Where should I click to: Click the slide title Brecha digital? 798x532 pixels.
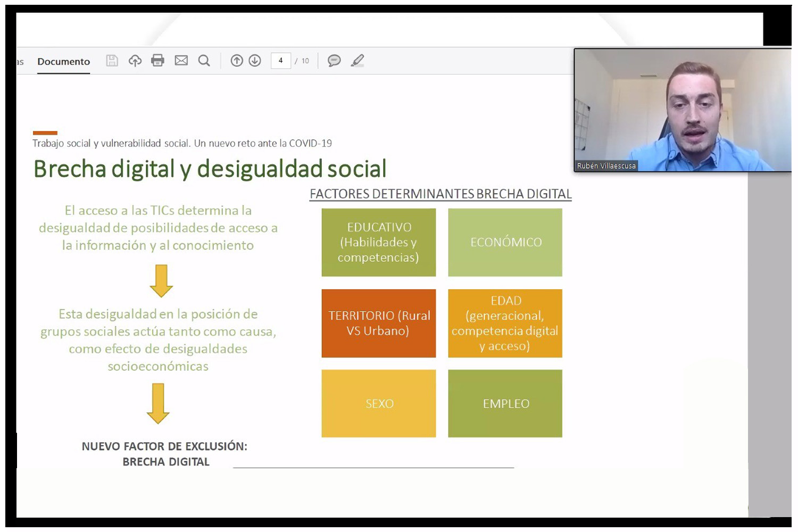pos(210,169)
